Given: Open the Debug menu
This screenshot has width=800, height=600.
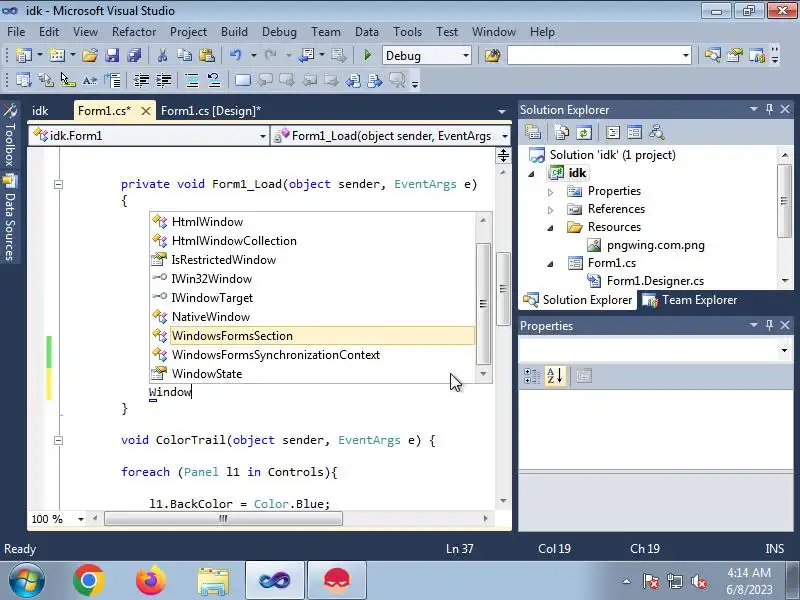Looking at the screenshot, I should 279,32.
